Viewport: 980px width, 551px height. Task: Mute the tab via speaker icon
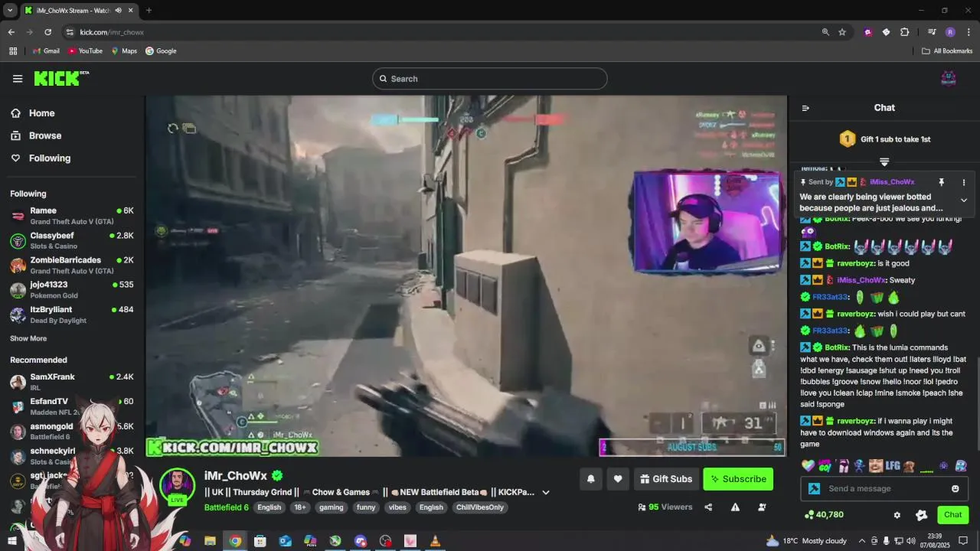[118, 11]
